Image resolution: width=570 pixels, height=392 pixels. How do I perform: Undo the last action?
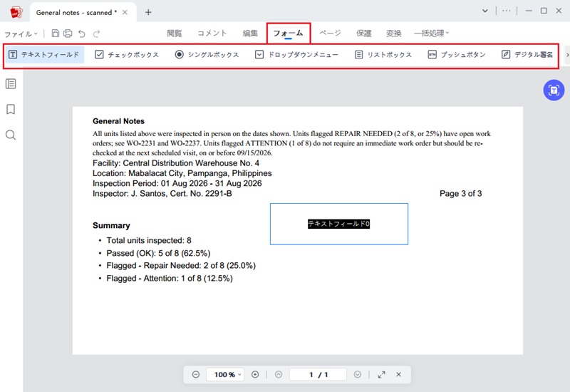pyautogui.click(x=82, y=33)
